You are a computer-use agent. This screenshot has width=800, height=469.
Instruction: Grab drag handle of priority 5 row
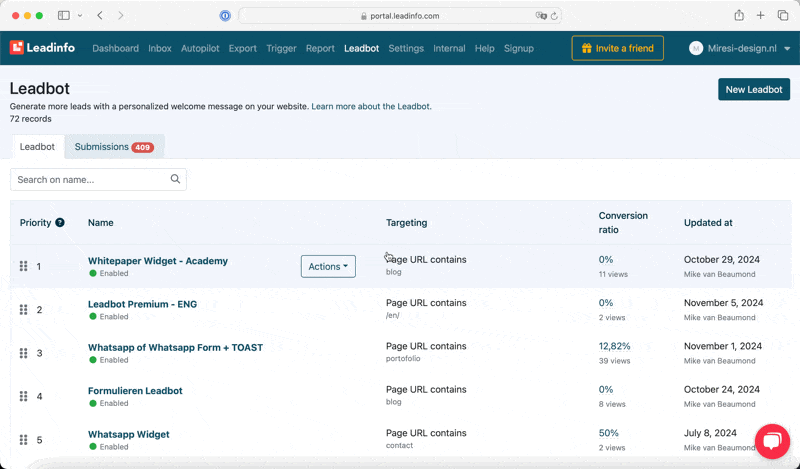coord(23,440)
